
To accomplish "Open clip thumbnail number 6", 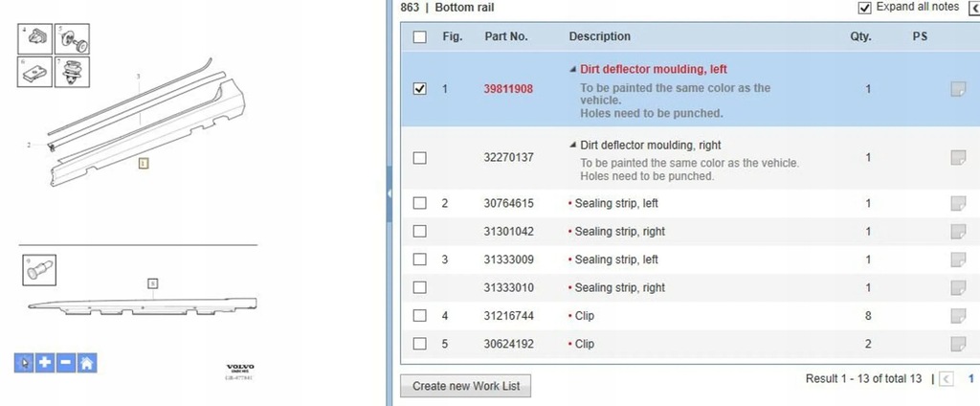I will [34, 72].
